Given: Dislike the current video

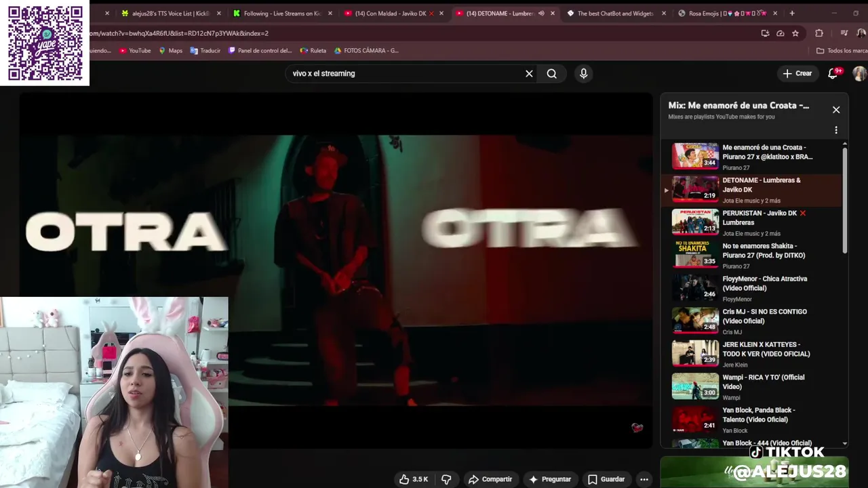Looking at the screenshot, I should coord(446,479).
